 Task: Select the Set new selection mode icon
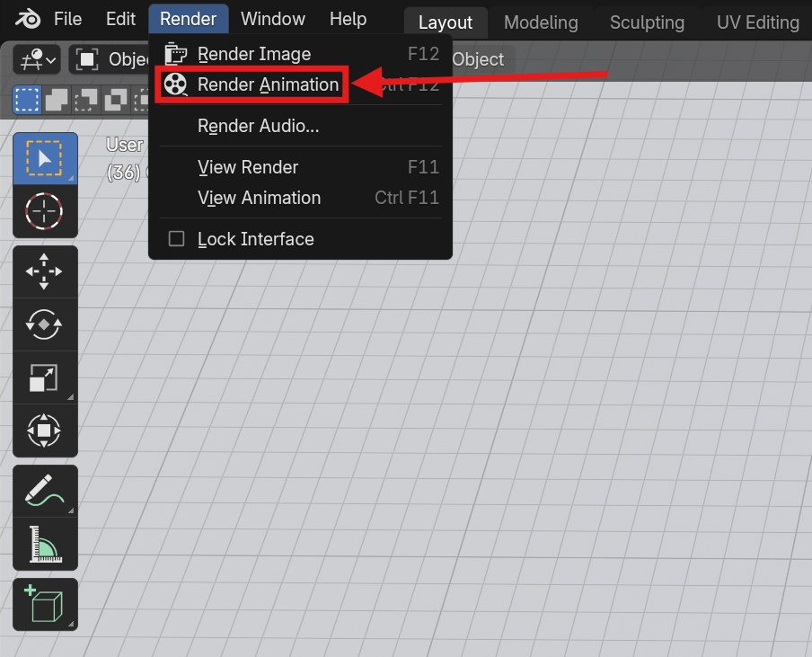tap(27, 100)
